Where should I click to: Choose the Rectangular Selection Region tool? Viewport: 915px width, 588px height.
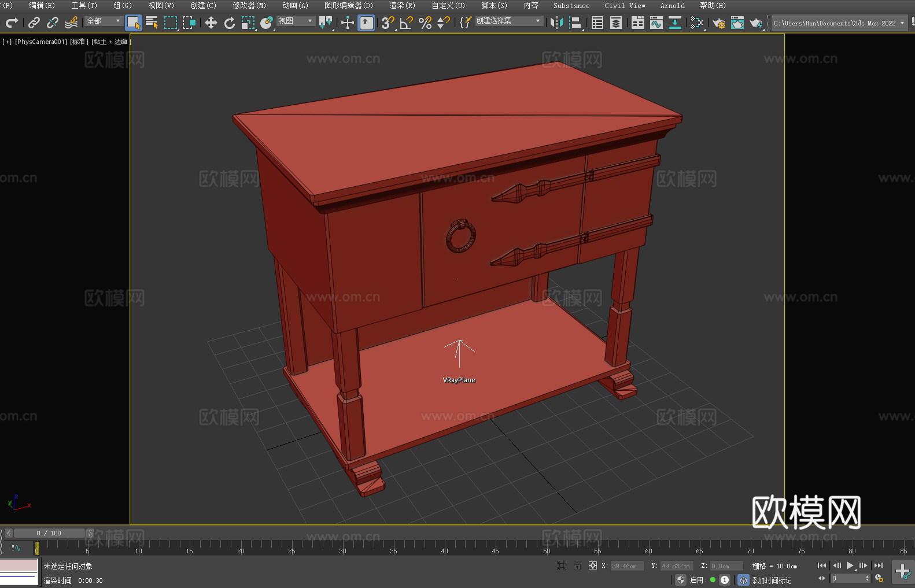pos(171,23)
